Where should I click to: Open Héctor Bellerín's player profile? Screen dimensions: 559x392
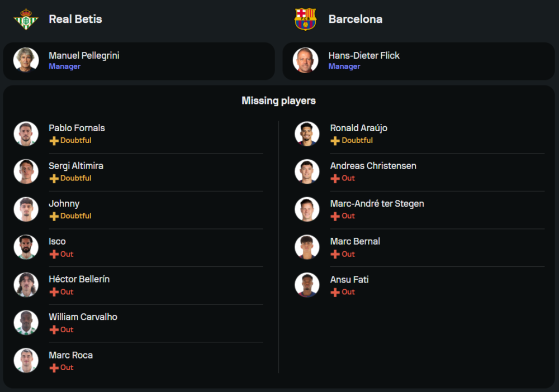tap(79, 279)
